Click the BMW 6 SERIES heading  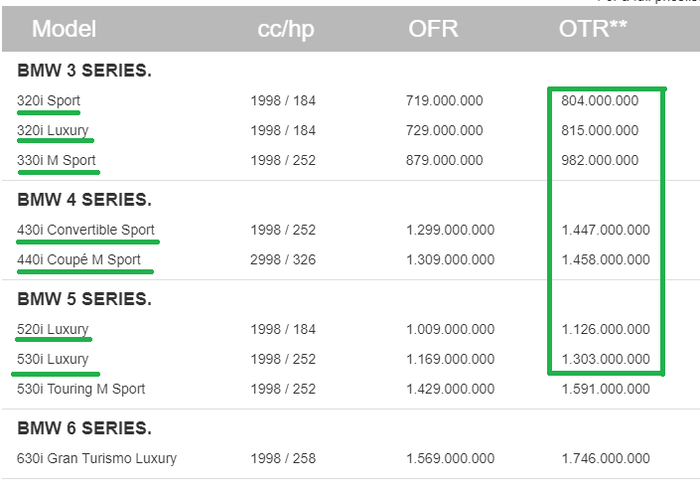point(85,429)
